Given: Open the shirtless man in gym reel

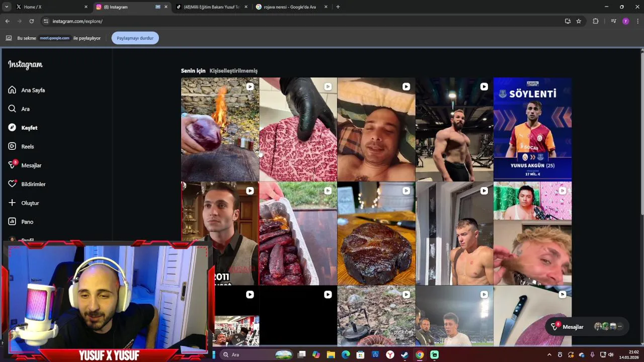Looking at the screenshot, I should 454,129.
